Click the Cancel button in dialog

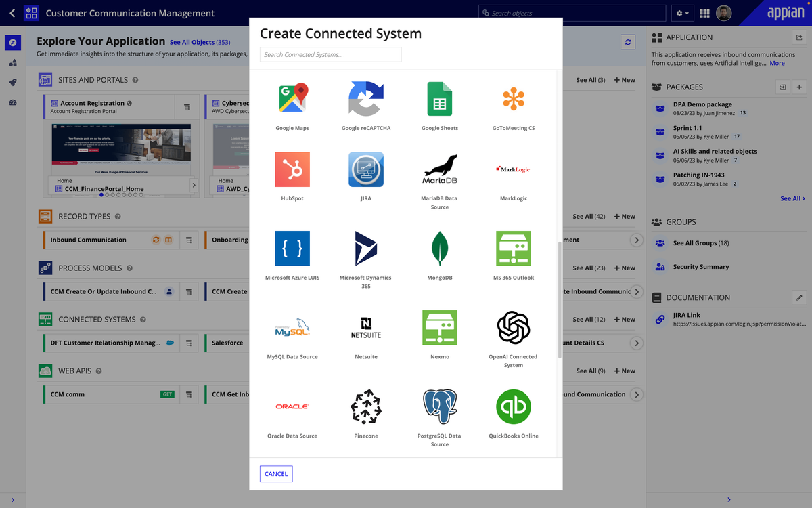(276, 474)
